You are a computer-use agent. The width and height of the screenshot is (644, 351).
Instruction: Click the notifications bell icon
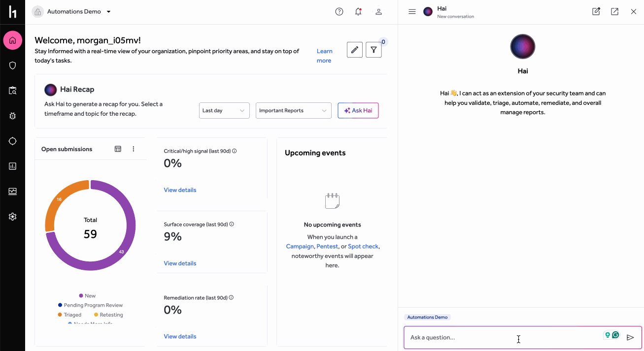358,12
